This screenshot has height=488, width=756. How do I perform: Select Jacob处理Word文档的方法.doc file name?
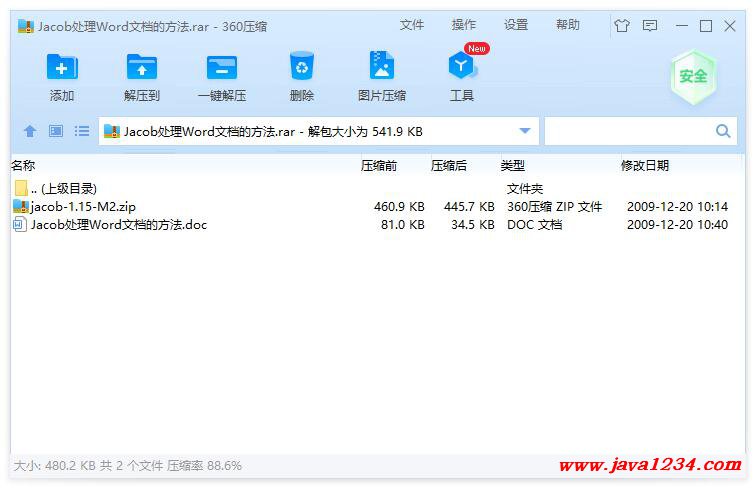(119, 225)
